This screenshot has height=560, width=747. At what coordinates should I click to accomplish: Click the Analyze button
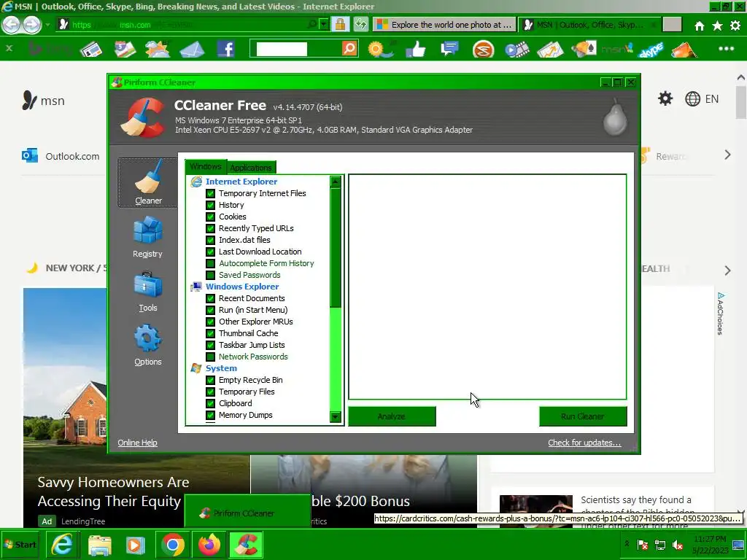tap(392, 416)
